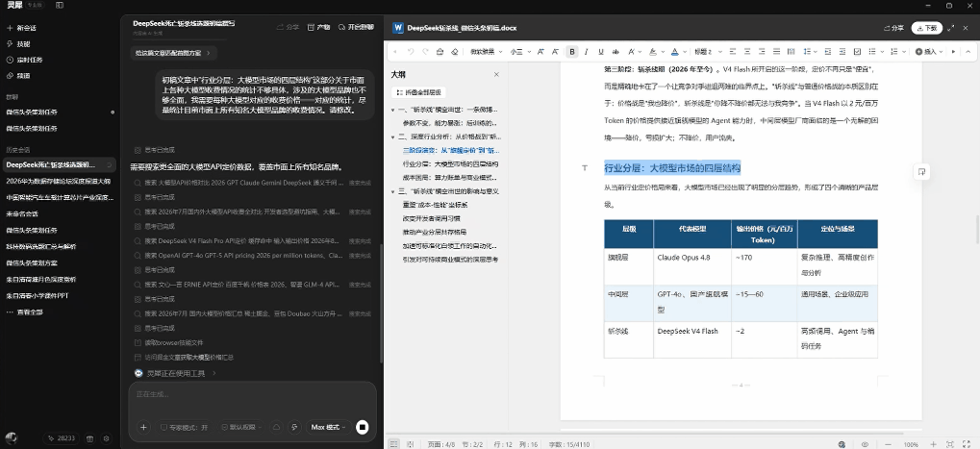The height and width of the screenshot is (449, 980).
Task: Close the 大纲 outline panel
Action: click(496, 74)
